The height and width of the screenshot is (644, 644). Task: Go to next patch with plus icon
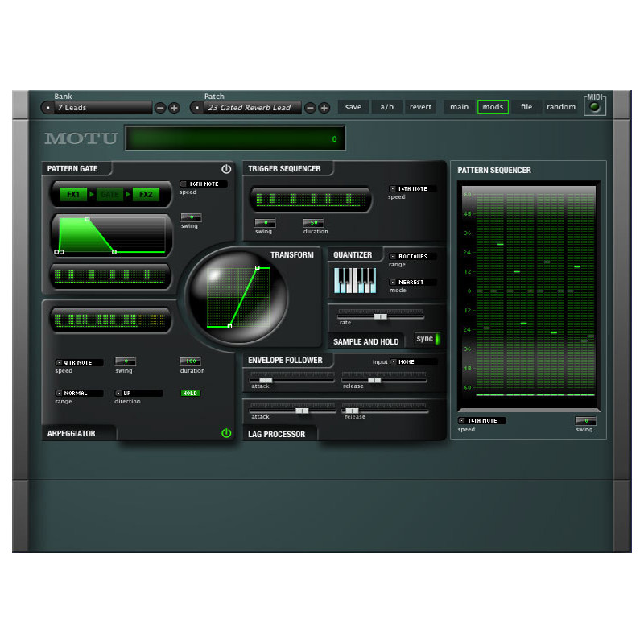click(324, 108)
